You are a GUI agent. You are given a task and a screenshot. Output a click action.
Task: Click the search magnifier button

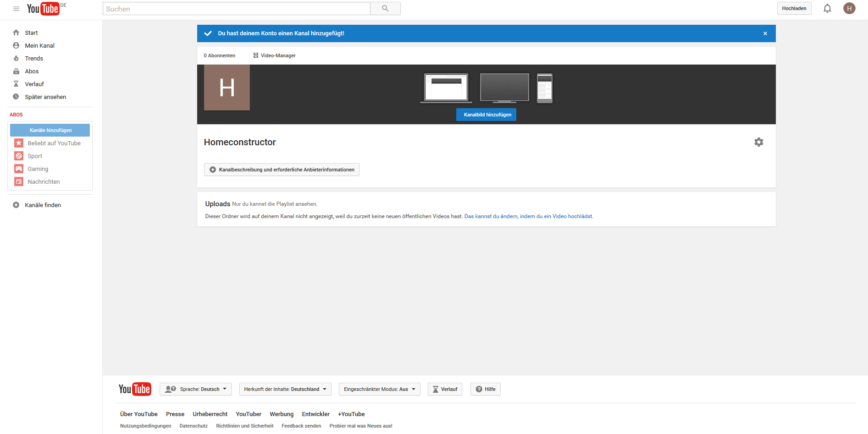(x=385, y=9)
